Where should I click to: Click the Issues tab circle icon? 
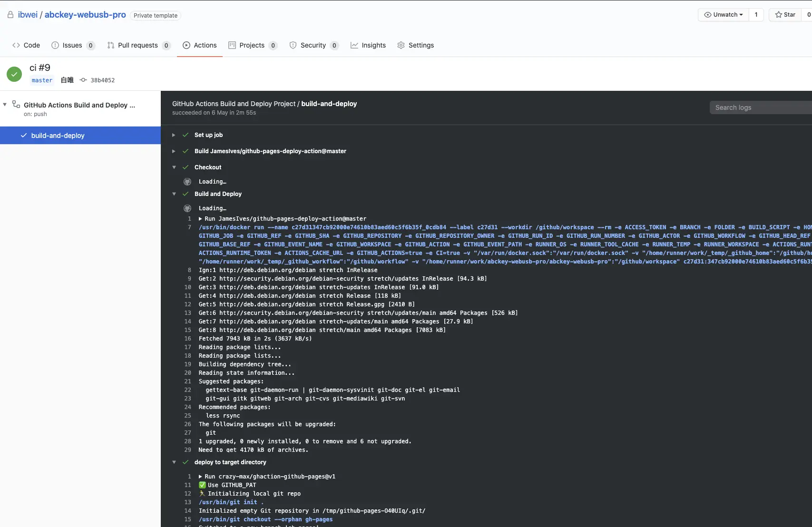tap(55, 45)
